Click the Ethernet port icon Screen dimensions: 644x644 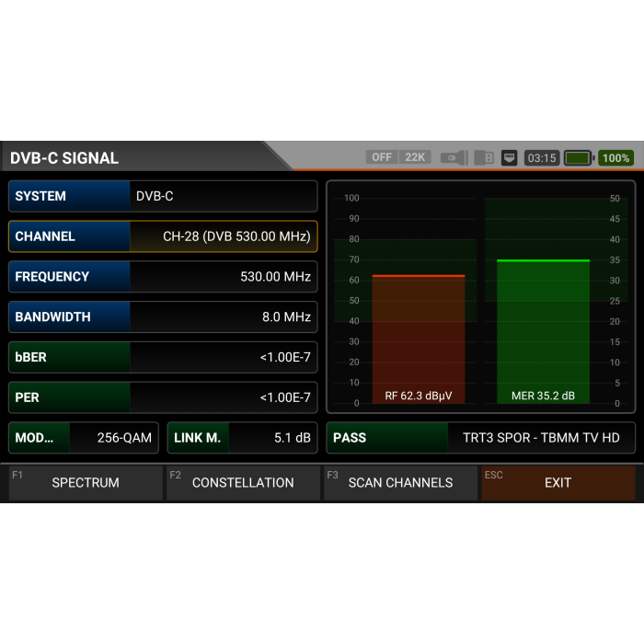(509, 157)
